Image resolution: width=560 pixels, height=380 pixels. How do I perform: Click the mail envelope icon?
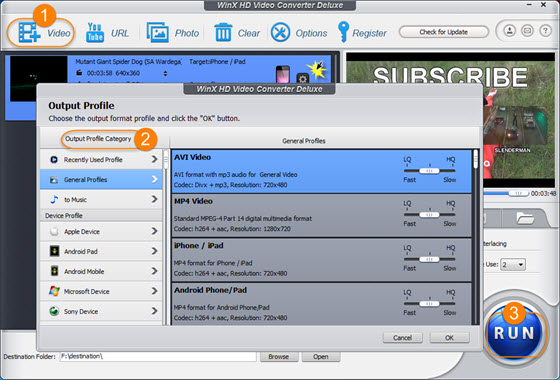pos(527,31)
